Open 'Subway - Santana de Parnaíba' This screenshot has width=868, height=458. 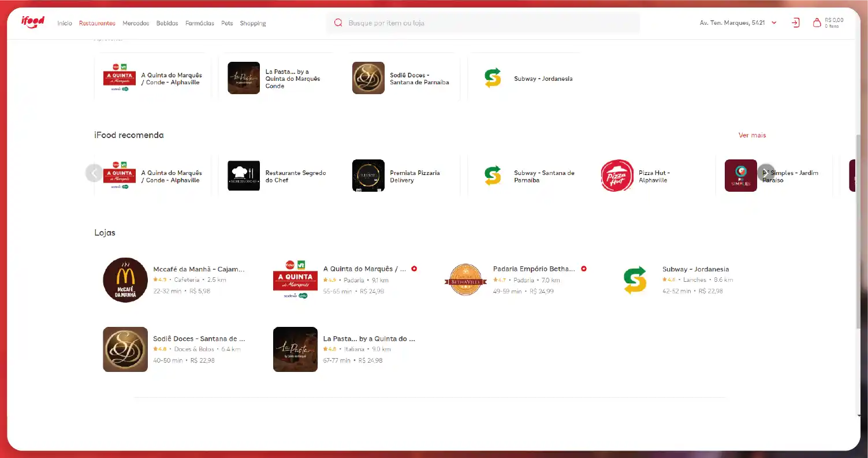(544, 176)
